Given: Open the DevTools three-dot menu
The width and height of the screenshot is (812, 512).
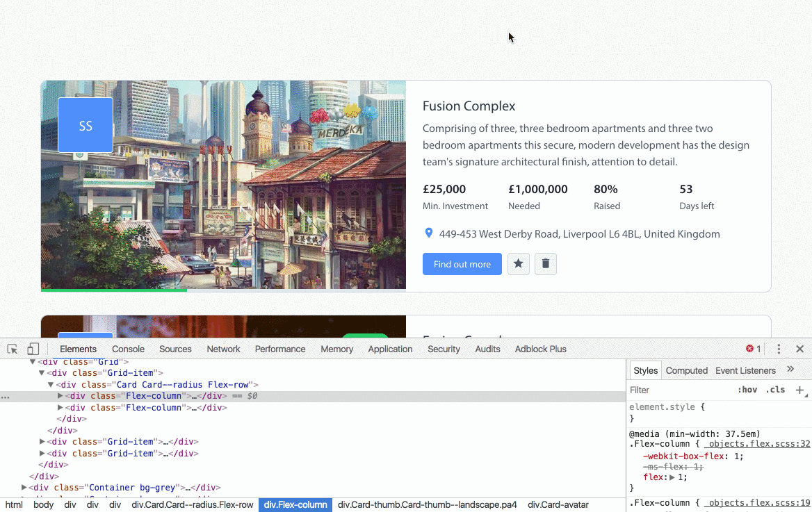Looking at the screenshot, I should (779, 349).
